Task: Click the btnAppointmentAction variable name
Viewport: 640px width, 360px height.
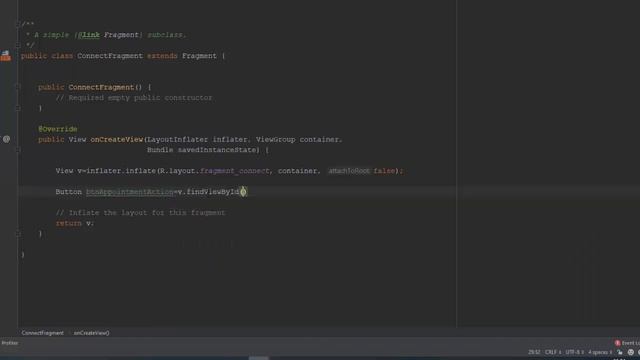Action: tap(130, 192)
